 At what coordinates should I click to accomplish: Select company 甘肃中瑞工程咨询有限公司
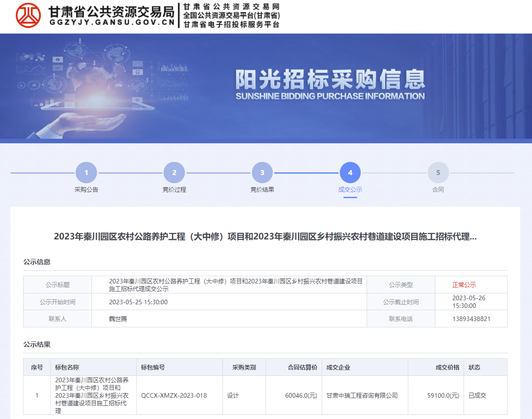(x=362, y=395)
